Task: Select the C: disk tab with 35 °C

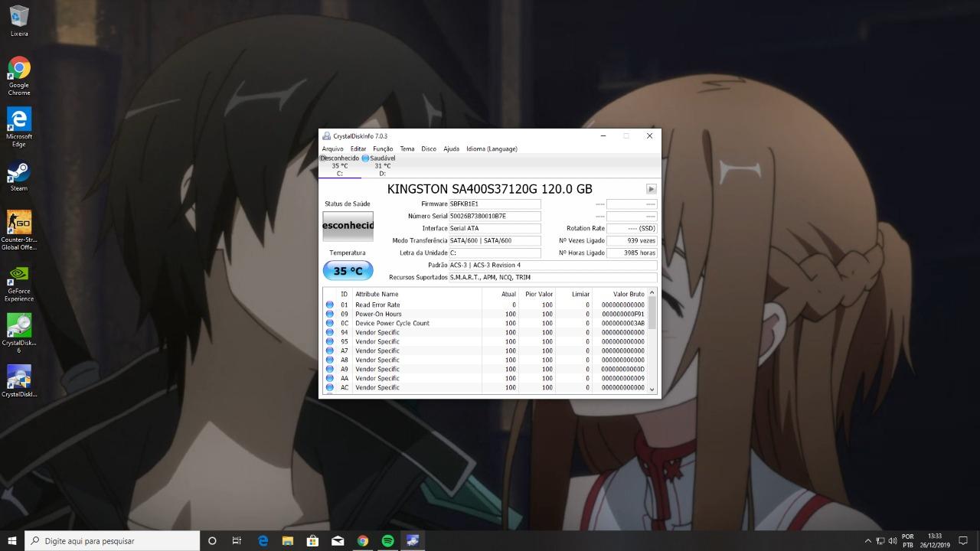Action: tap(340, 166)
